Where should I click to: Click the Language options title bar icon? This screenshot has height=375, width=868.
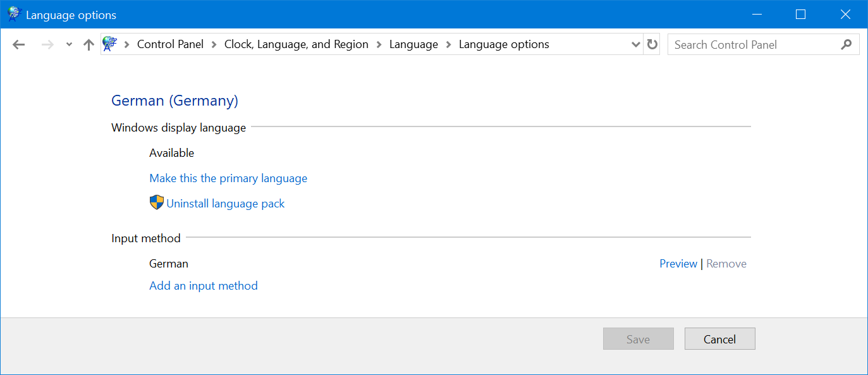[14, 15]
